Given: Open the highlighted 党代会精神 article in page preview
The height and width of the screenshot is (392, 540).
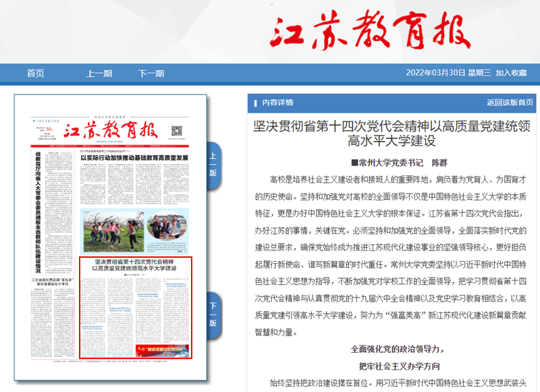Looking at the screenshot, I should [135, 307].
